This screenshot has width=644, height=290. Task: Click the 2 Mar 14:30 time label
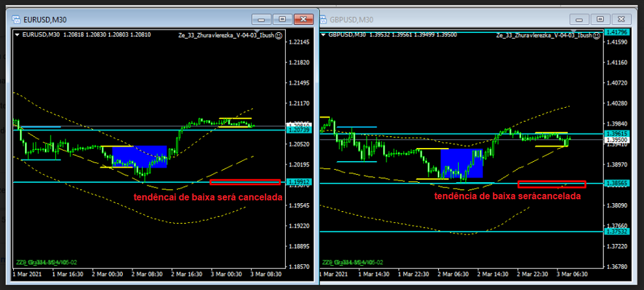tap(494, 274)
